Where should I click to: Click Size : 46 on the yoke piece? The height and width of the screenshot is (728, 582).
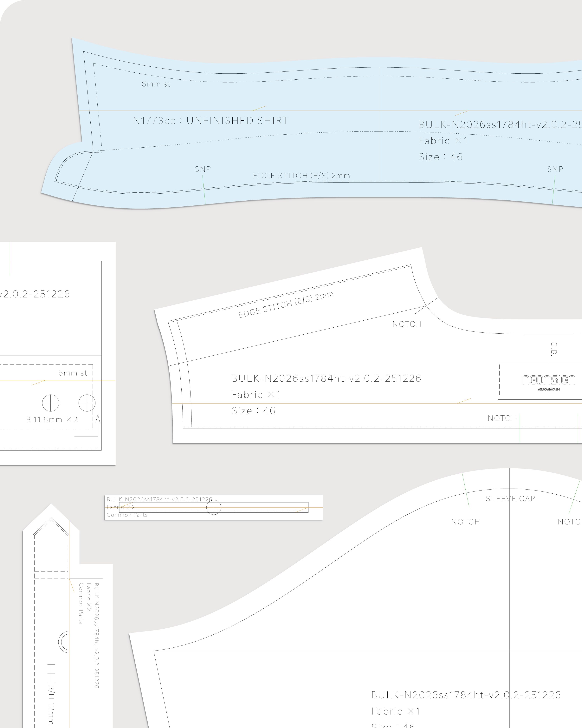coord(253,411)
